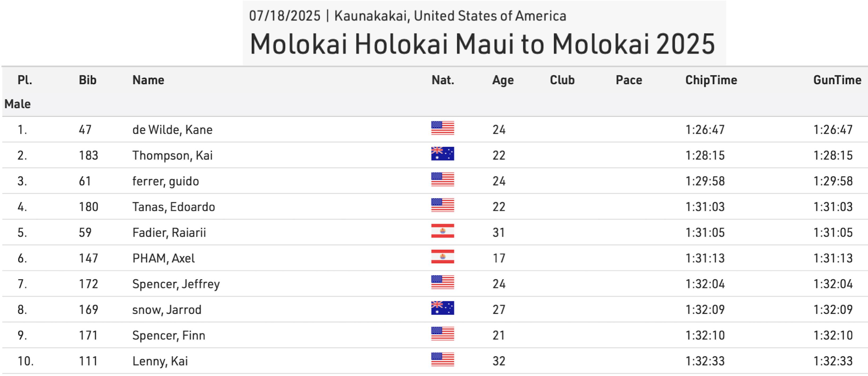Click the GunTime column header
868x376 pixels.
pos(837,80)
